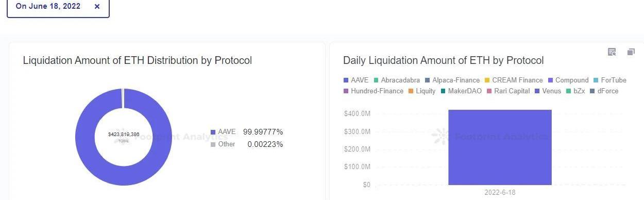
Task: Toggle dForce legend entry
Action: [x=604, y=91]
